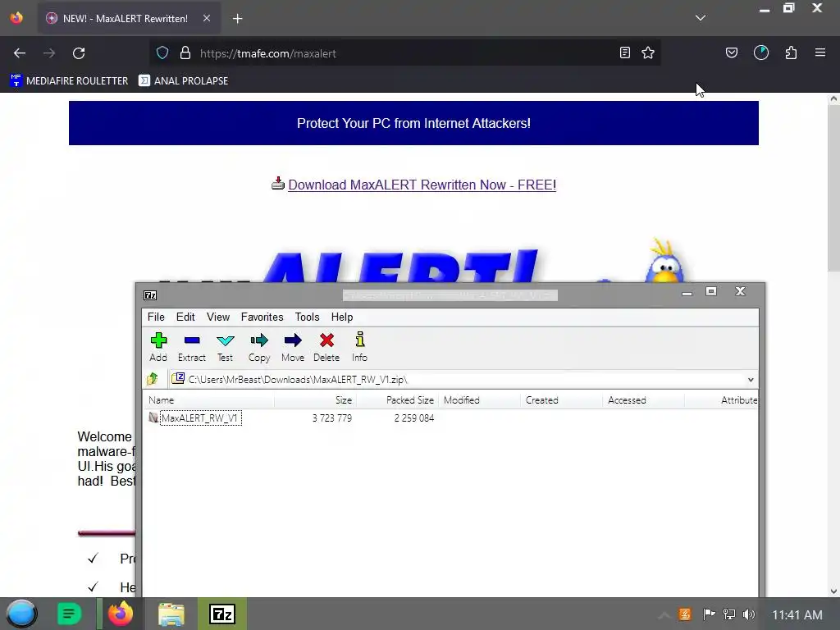This screenshot has width=840, height=630.
Task: Click the tracking protection shield icon
Action: [x=162, y=53]
